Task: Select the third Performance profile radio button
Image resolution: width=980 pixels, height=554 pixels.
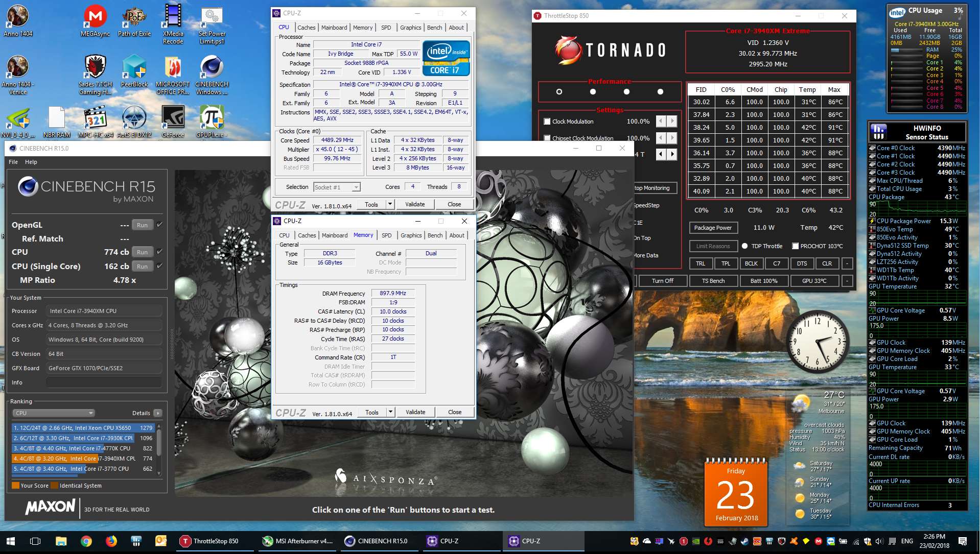Action: coord(626,92)
